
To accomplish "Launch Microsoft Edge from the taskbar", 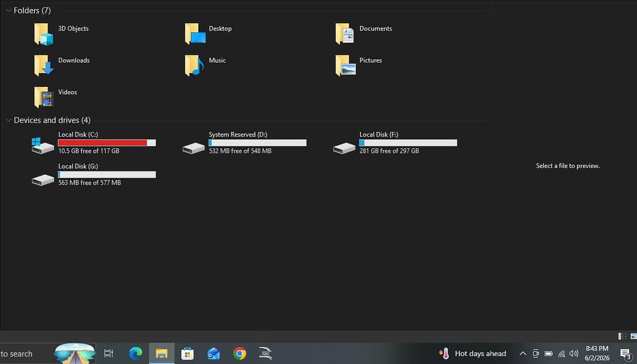I will click(136, 354).
